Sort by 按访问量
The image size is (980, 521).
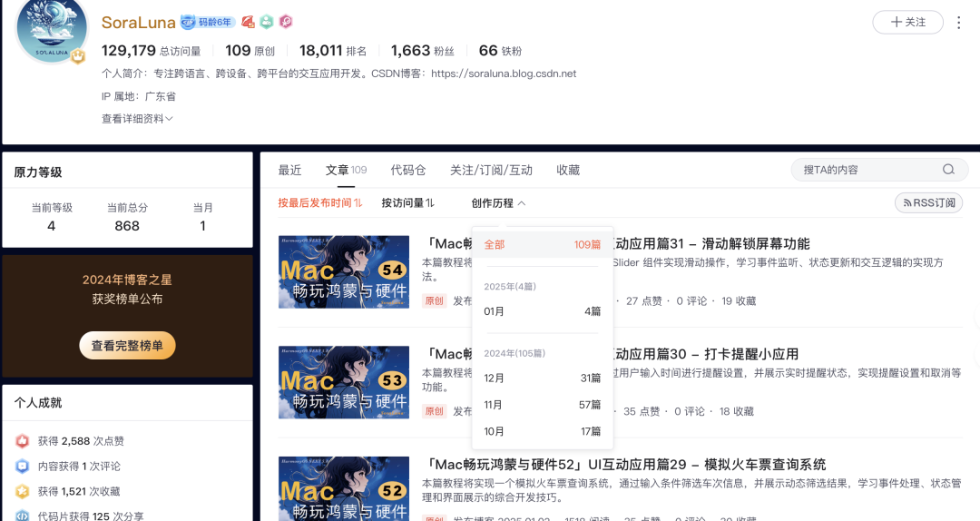click(407, 202)
